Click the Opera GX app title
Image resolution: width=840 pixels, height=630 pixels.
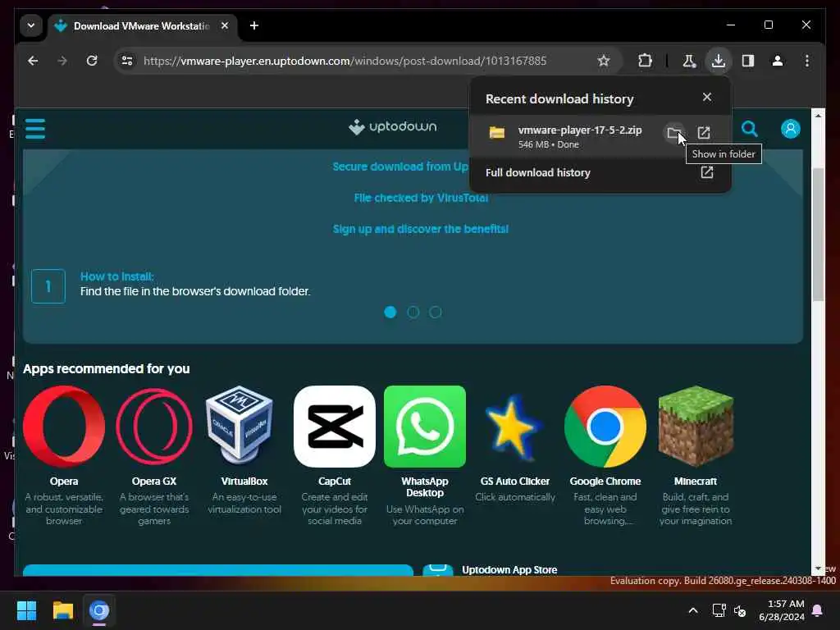(x=154, y=481)
